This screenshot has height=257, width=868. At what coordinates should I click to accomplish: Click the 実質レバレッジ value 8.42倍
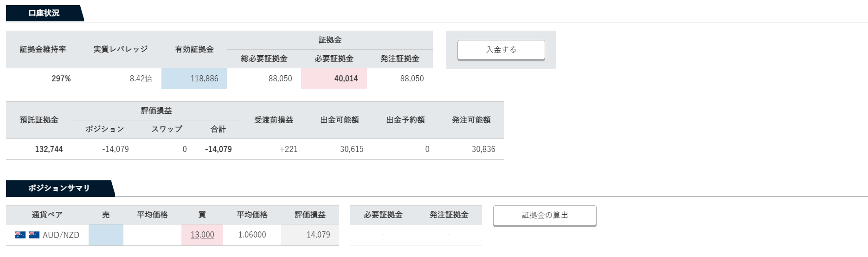[141, 79]
